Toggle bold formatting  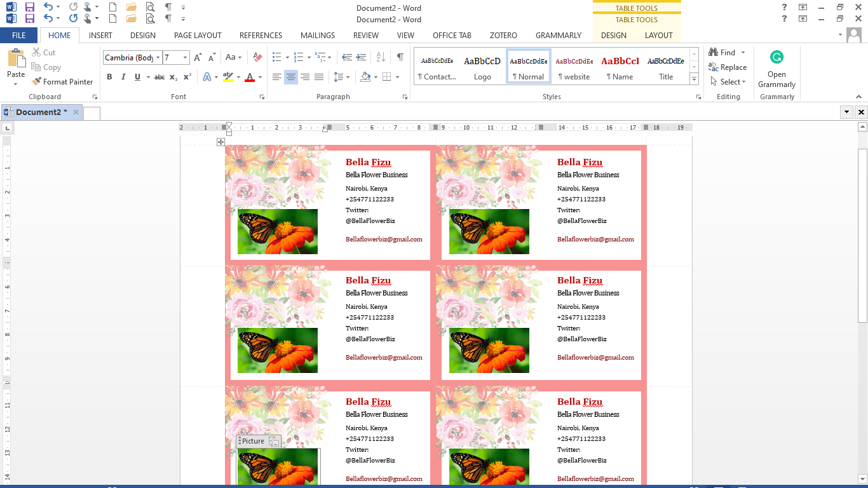click(109, 76)
